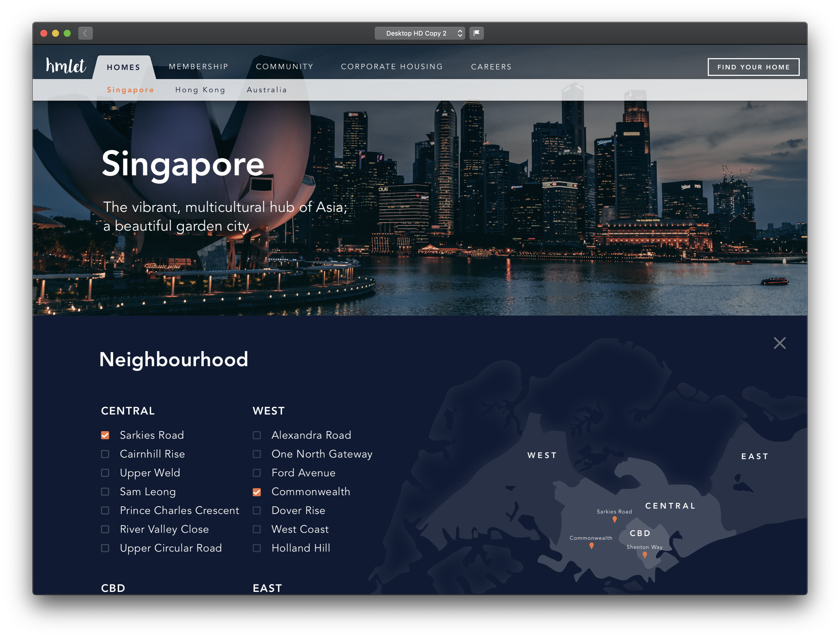The height and width of the screenshot is (638, 840).
Task: Click the hmlet logo
Action: tap(66, 66)
